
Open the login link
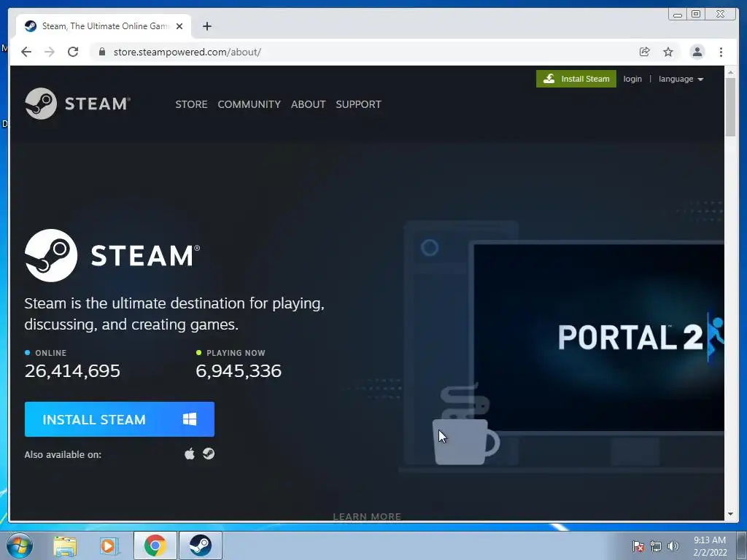point(632,79)
